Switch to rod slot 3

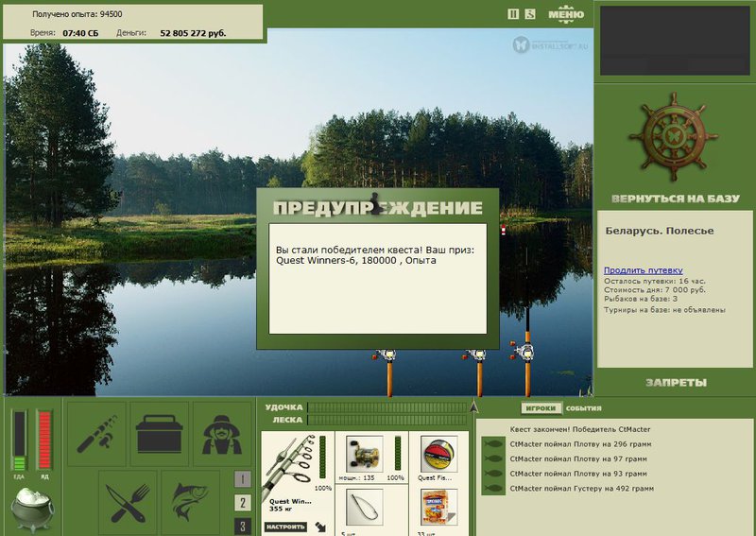point(243,527)
